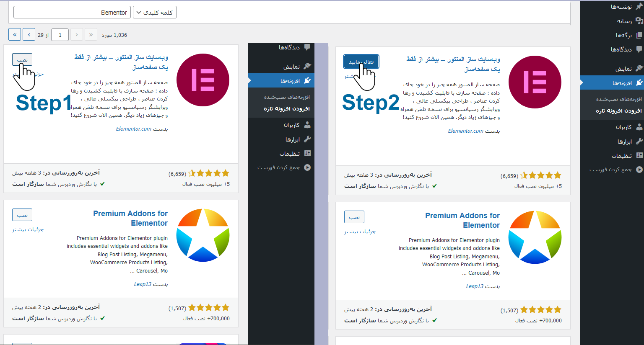Click the Elementor star rating in left screenshot

[209, 173]
